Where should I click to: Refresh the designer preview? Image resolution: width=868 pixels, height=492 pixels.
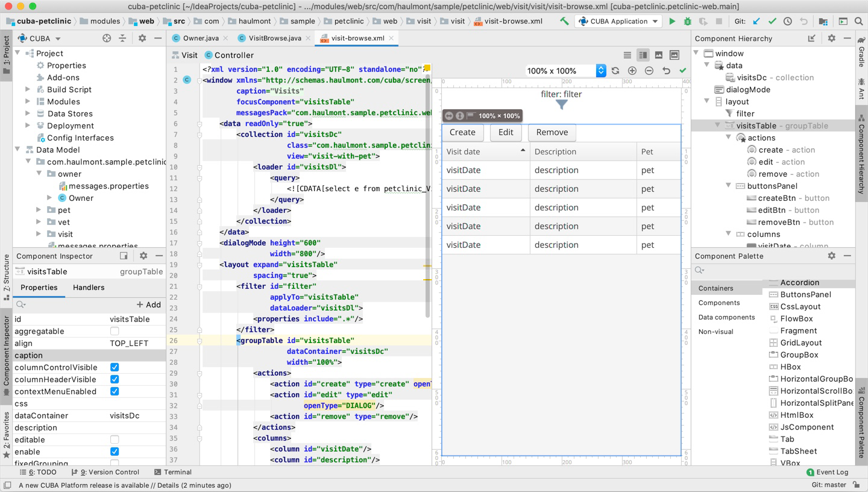point(615,71)
